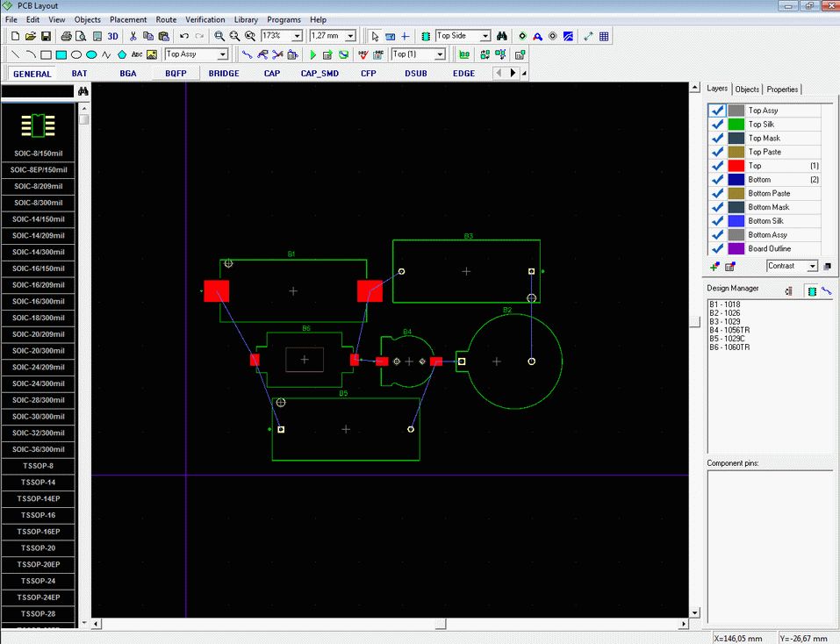The height and width of the screenshot is (644, 840).
Task: Open the Placement menu
Action: tap(128, 19)
